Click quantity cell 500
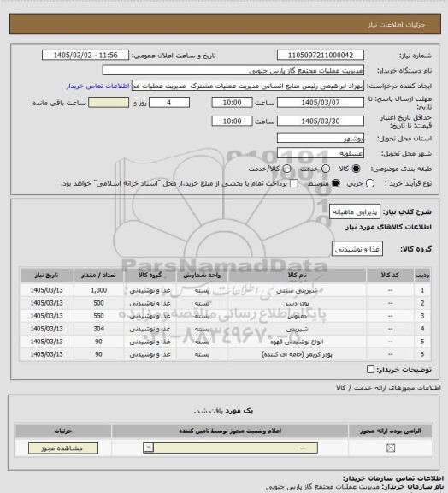This screenshot has width=448, height=493. pyautogui.click(x=98, y=303)
